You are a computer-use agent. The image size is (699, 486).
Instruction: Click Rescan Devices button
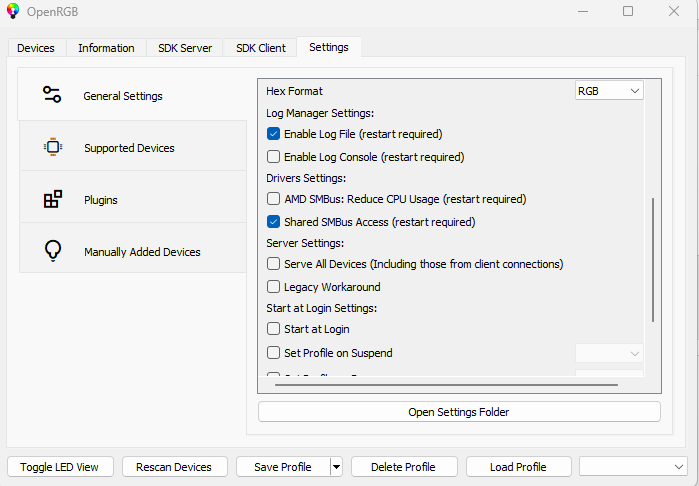pos(174,467)
